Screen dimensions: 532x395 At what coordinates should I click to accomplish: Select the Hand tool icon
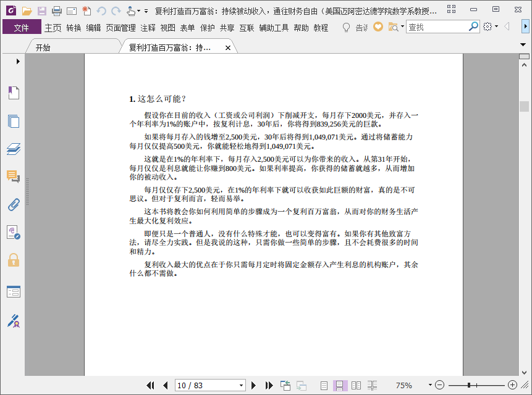pyautogui.click(x=131, y=11)
